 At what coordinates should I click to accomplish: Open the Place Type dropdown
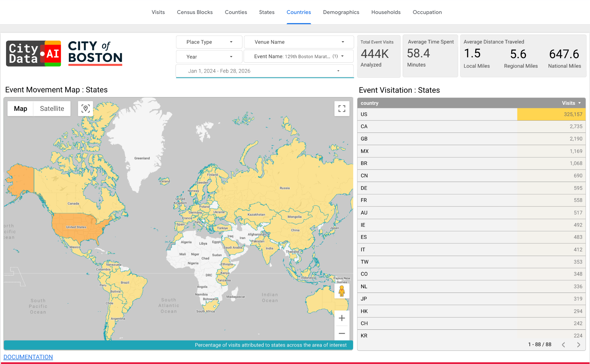pos(209,42)
